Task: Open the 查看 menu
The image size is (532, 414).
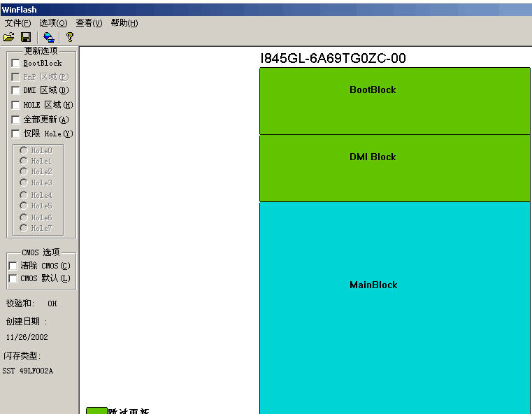Action: pos(89,23)
